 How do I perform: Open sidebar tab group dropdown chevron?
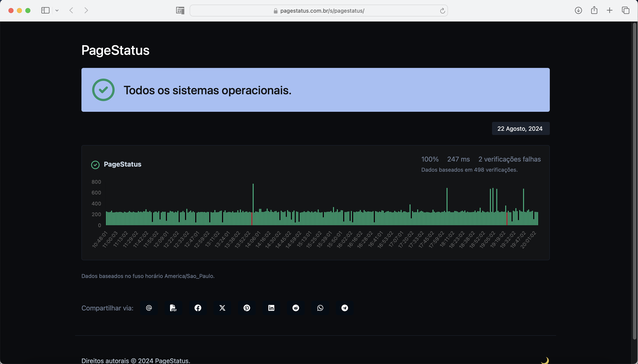tap(57, 11)
